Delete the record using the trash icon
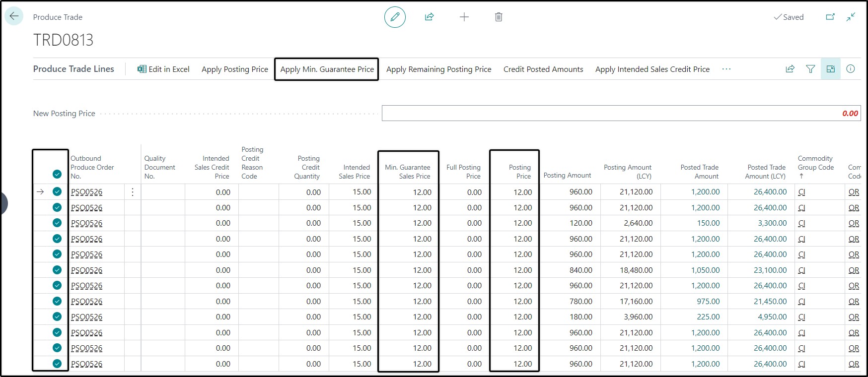 coord(499,17)
